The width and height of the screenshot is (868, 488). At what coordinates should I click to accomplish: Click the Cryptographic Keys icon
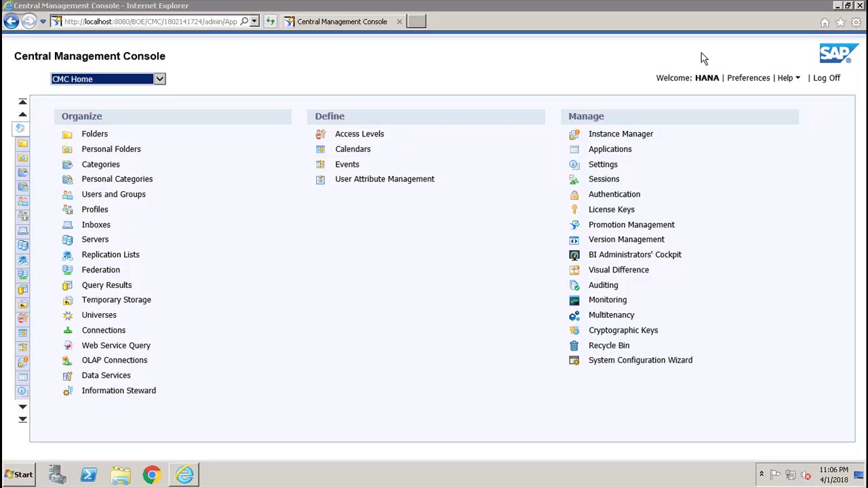click(574, 330)
